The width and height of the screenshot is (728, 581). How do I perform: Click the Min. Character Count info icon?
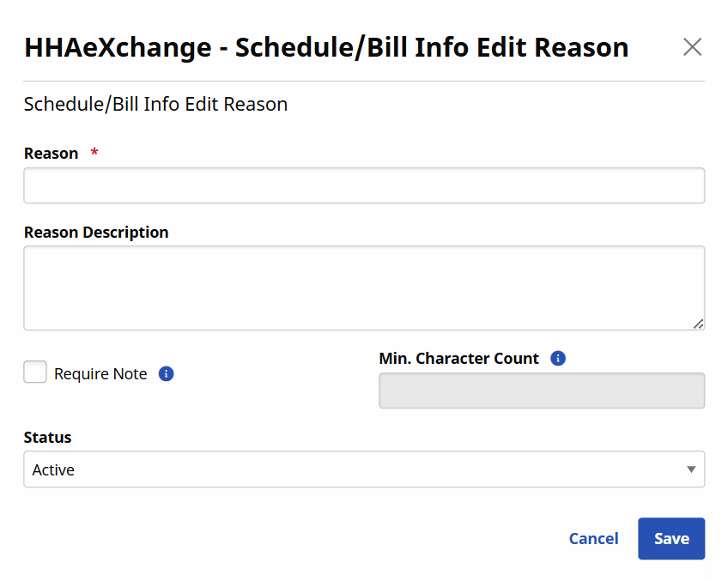pyautogui.click(x=558, y=359)
